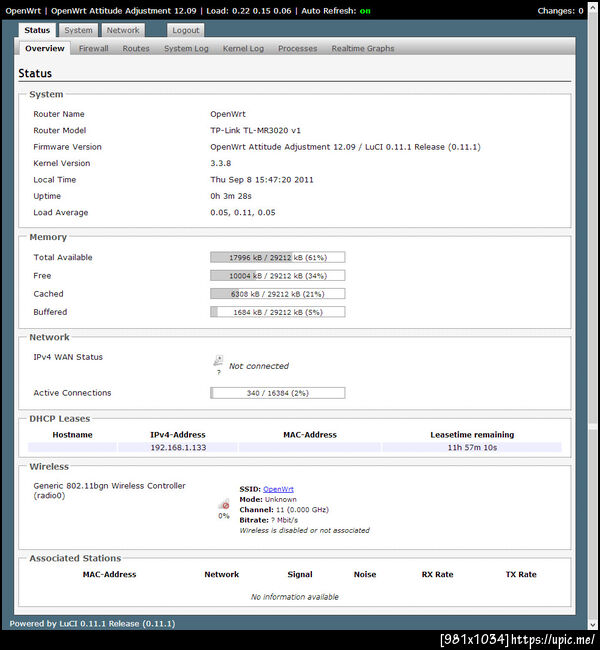Image resolution: width=600 pixels, height=650 pixels.
Task: Click kernel version value '3.3.8'
Action: pyautogui.click(x=221, y=163)
